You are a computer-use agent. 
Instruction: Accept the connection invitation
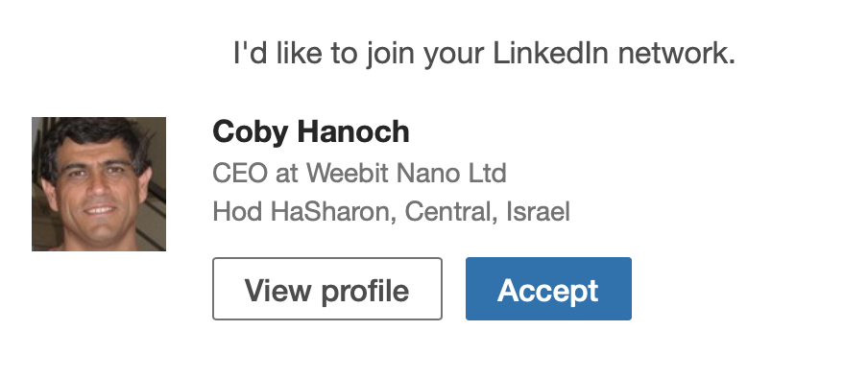click(x=548, y=289)
